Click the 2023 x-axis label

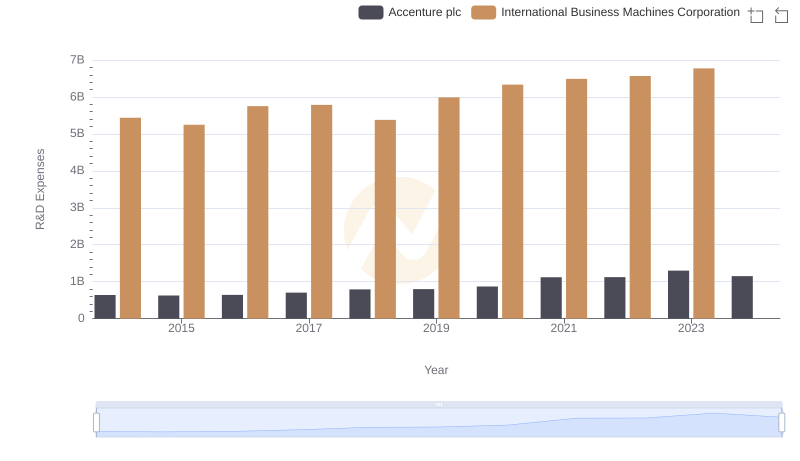point(691,328)
